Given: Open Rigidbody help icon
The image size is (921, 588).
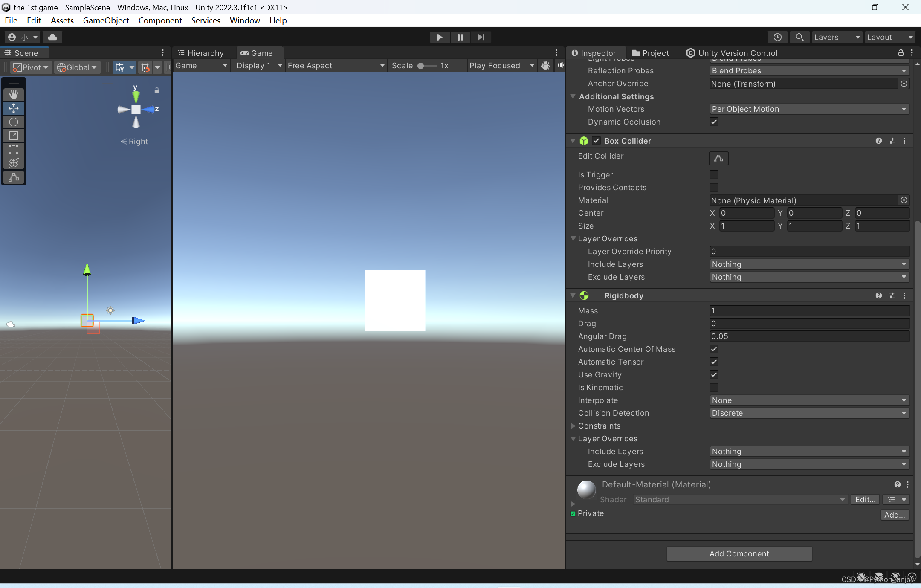Looking at the screenshot, I should pos(879,295).
